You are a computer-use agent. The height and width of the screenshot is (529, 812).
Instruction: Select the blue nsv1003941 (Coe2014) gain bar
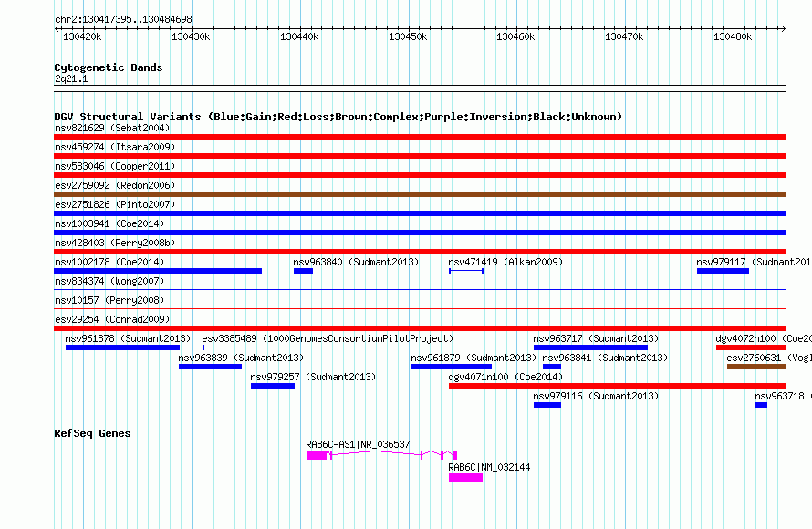pos(420,233)
